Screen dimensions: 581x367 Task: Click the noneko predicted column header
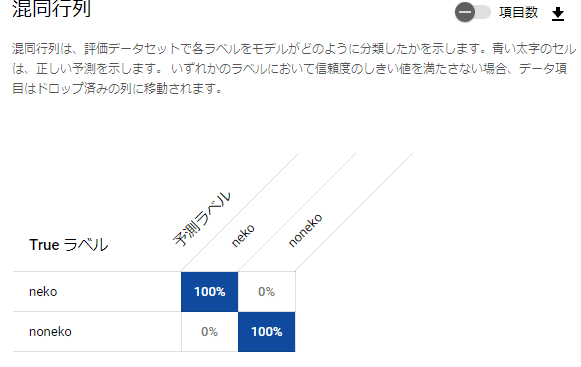tap(305, 230)
